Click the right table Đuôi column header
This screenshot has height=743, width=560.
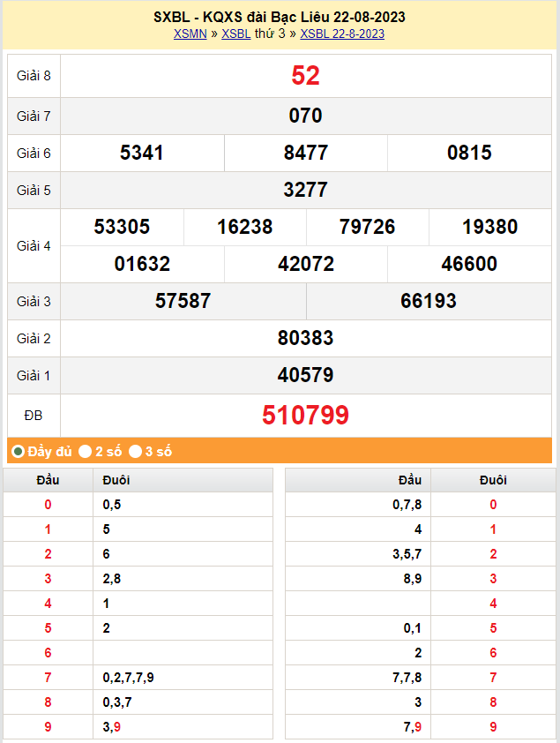pos(493,480)
